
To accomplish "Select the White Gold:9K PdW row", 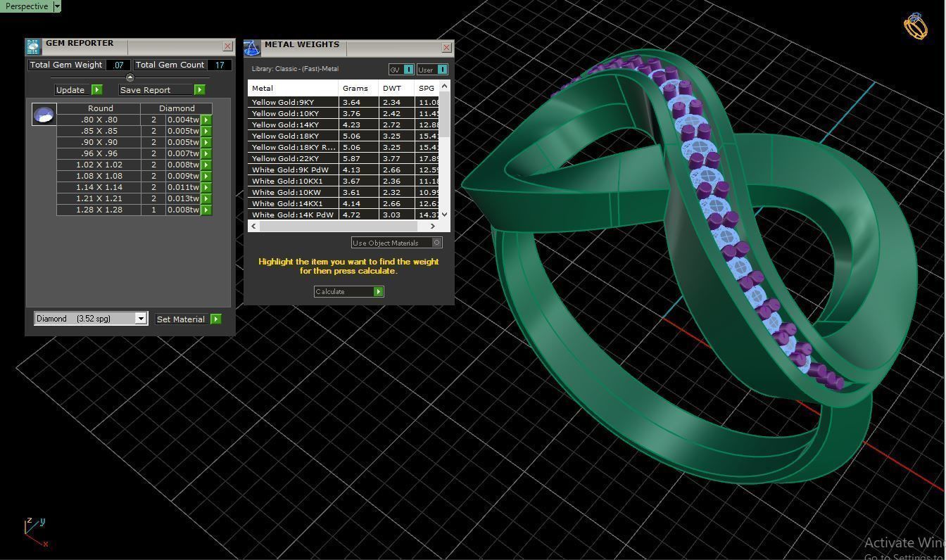I will [x=343, y=170].
